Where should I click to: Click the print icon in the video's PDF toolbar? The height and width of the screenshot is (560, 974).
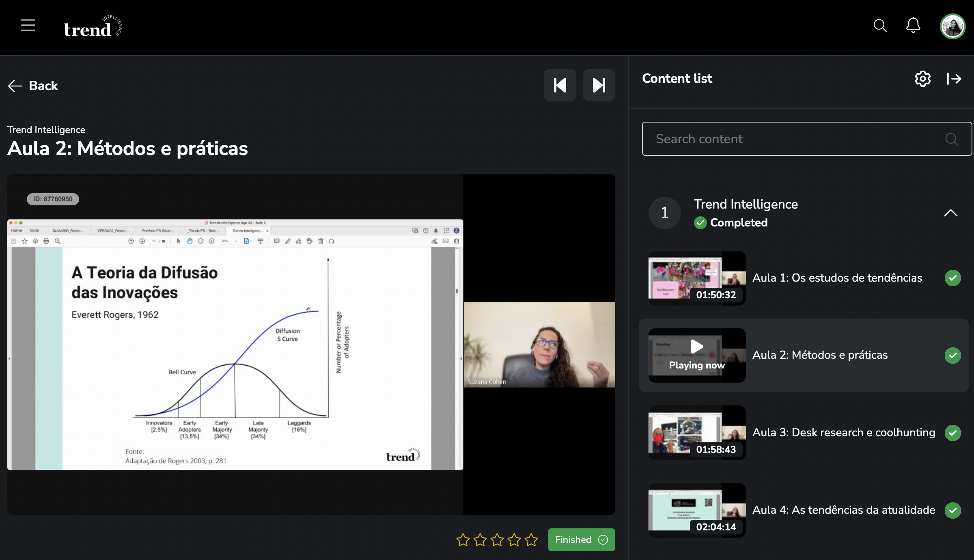(x=46, y=241)
